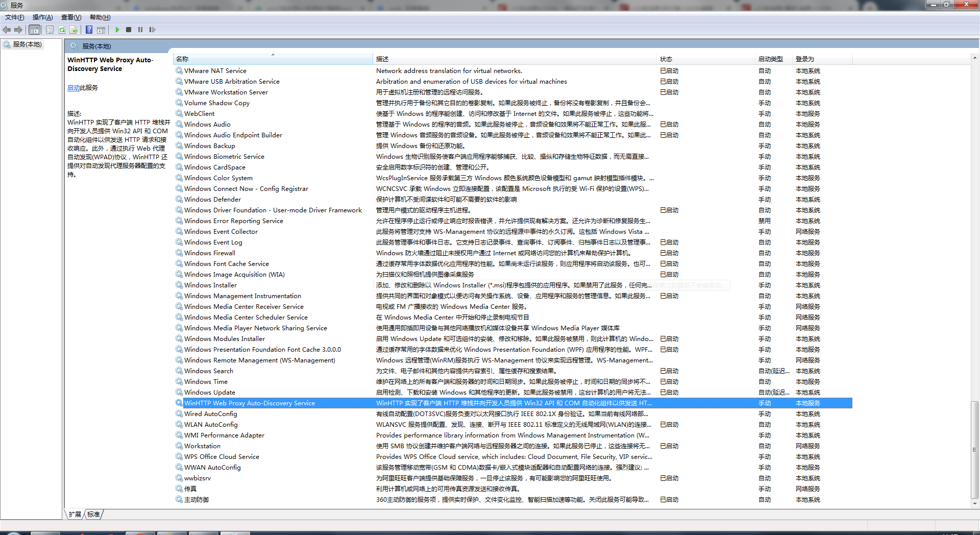
Task: Restart the service using the restart icon
Action: (x=152, y=30)
